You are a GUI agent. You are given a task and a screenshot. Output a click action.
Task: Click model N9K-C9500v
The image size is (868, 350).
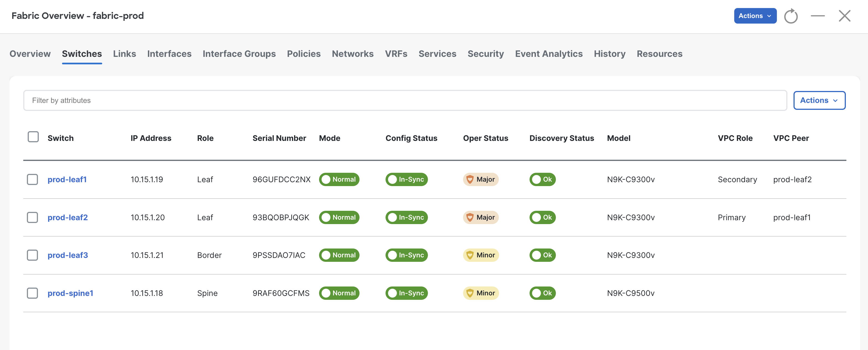[630, 293]
